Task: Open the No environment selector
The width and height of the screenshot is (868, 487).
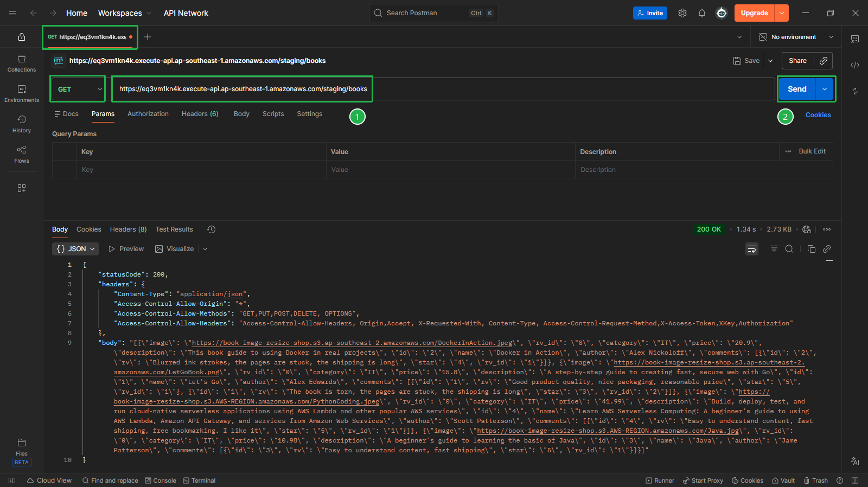Action: click(x=795, y=37)
